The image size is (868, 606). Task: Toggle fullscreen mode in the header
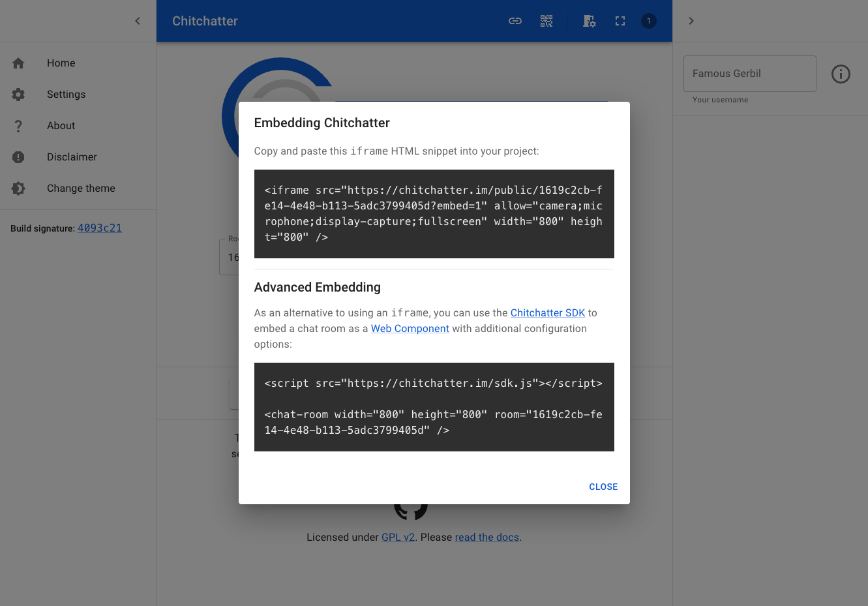[620, 21]
